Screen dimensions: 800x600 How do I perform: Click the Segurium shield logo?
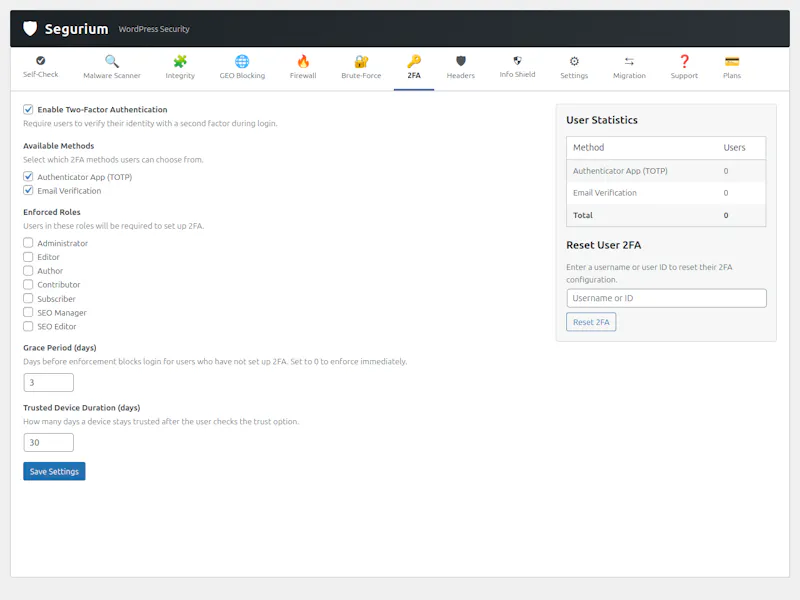(30, 29)
